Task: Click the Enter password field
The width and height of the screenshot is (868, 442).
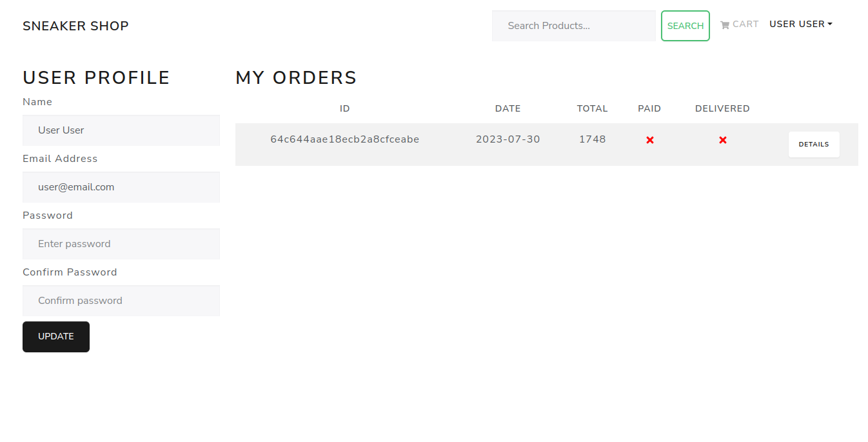Action: (x=121, y=244)
